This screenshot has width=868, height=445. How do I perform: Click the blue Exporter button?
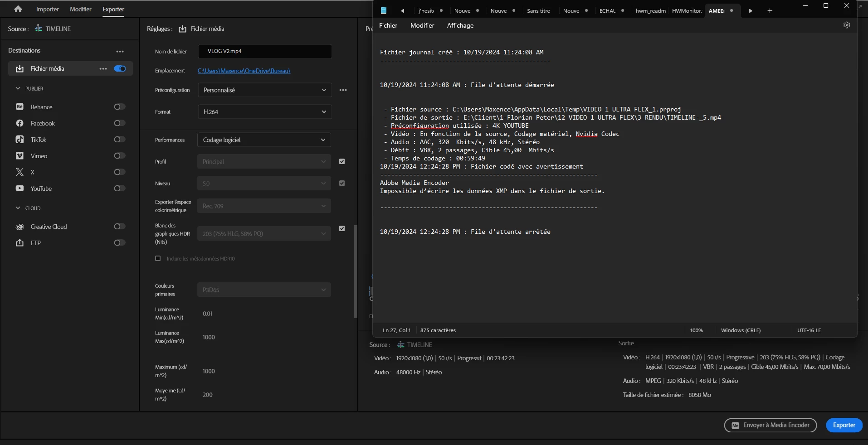844,425
